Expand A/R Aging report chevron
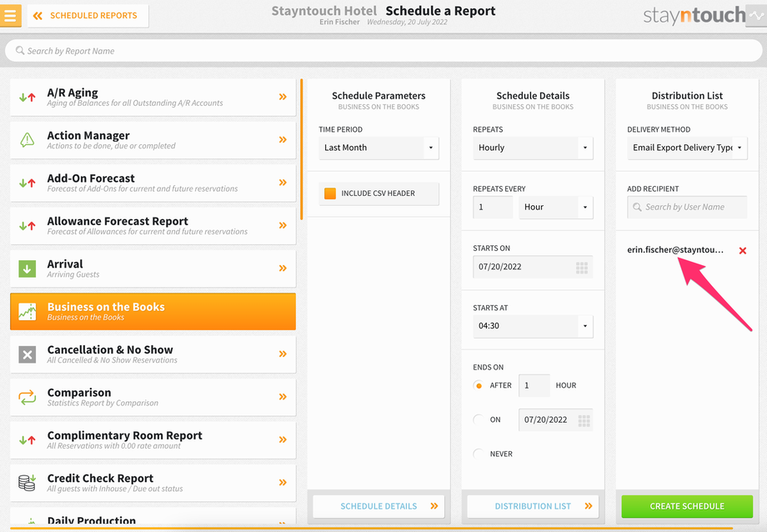This screenshot has height=532, width=767. pos(283,97)
